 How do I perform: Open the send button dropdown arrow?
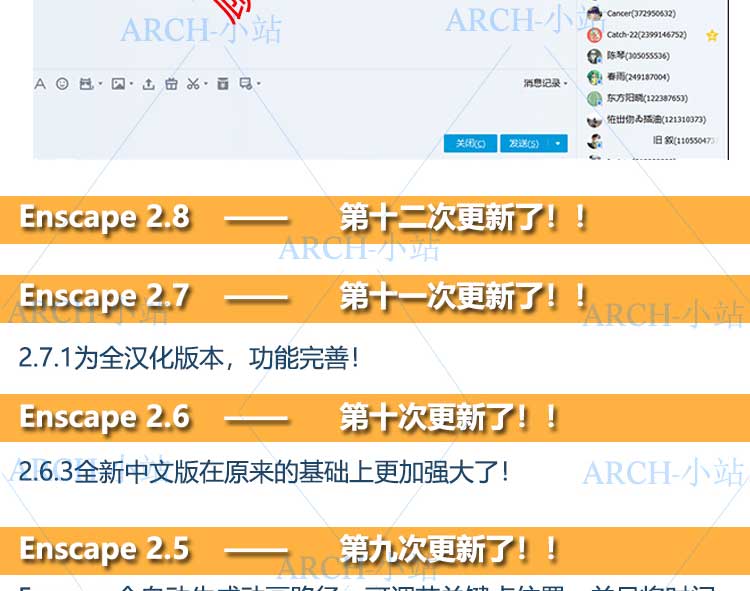point(558,143)
